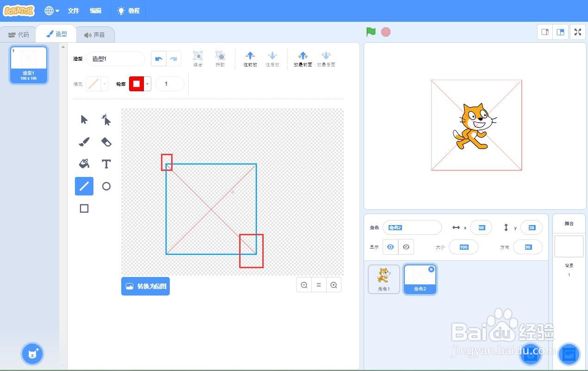Reset canvas zoom with equals button

click(x=319, y=285)
